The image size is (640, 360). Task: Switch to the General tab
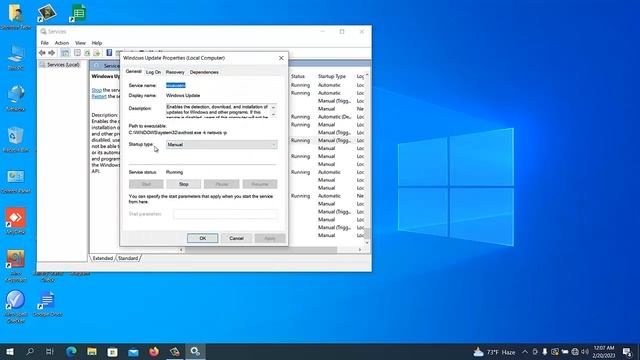click(133, 71)
